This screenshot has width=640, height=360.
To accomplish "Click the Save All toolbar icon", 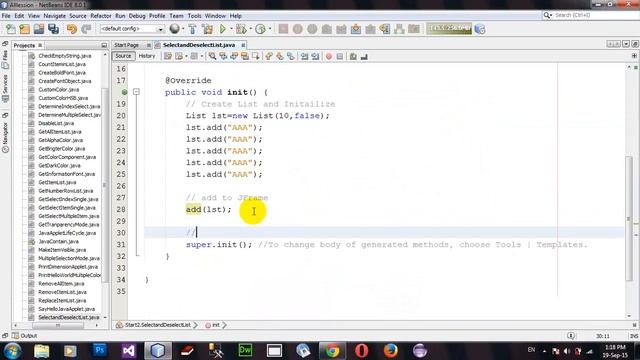I will pos(53,29).
